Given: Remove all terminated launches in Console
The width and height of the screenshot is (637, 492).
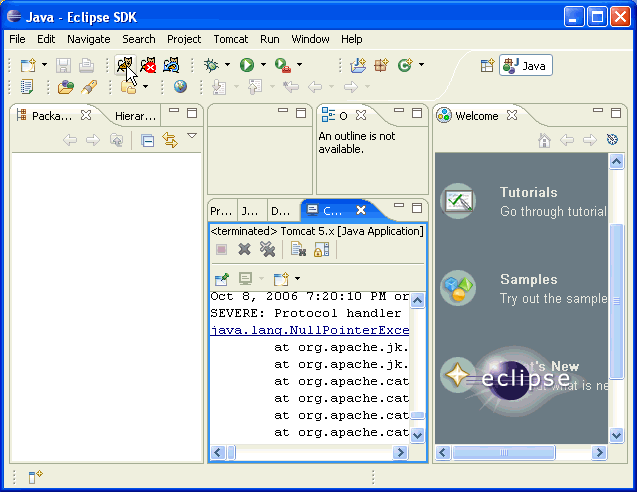Looking at the screenshot, I should [x=267, y=249].
